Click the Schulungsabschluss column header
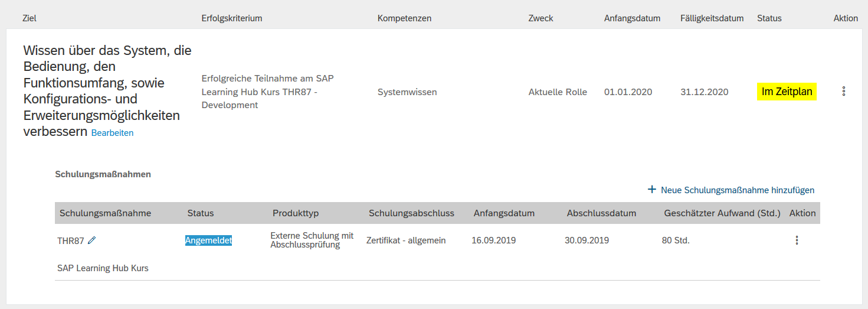The height and width of the screenshot is (309, 868). click(411, 213)
